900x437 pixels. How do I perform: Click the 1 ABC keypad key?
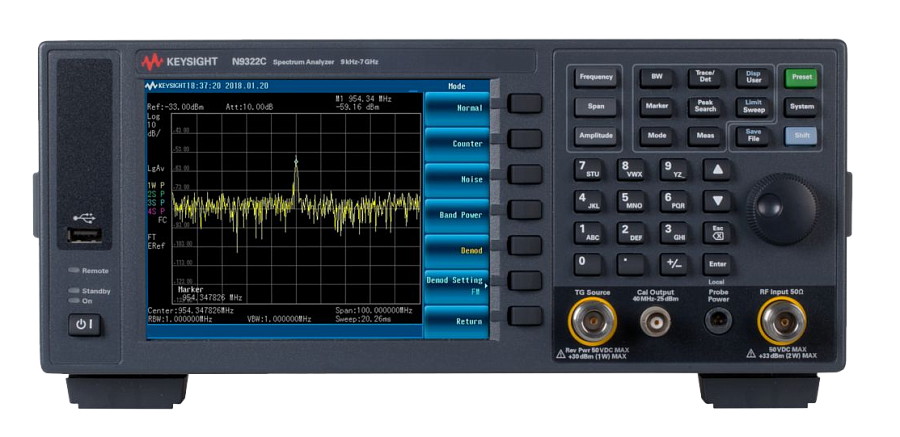pyautogui.click(x=588, y=233)
